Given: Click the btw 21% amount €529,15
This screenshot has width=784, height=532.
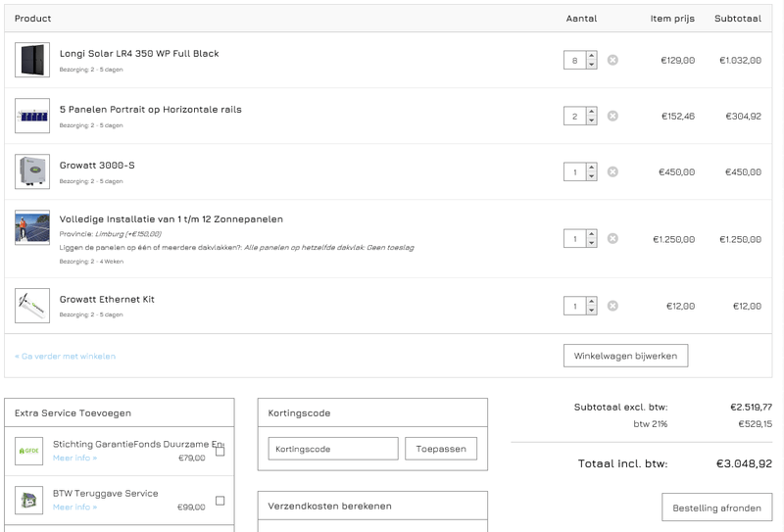Looking at the screenshot, I should (755, 424).
